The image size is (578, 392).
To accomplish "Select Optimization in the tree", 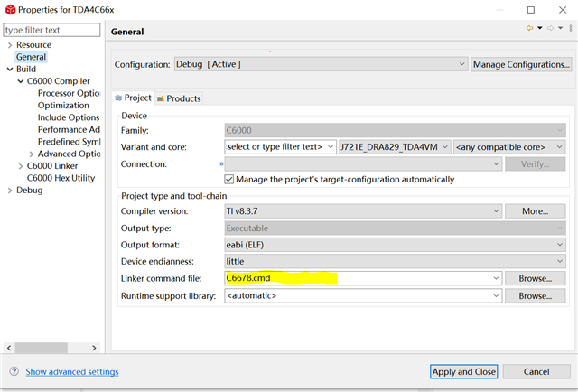I will pyautogui.click(x=63, y=106).
